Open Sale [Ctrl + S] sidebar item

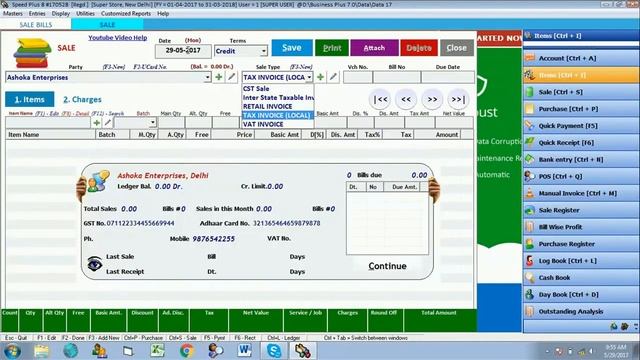pyautogui.click(x=581, y=92)
